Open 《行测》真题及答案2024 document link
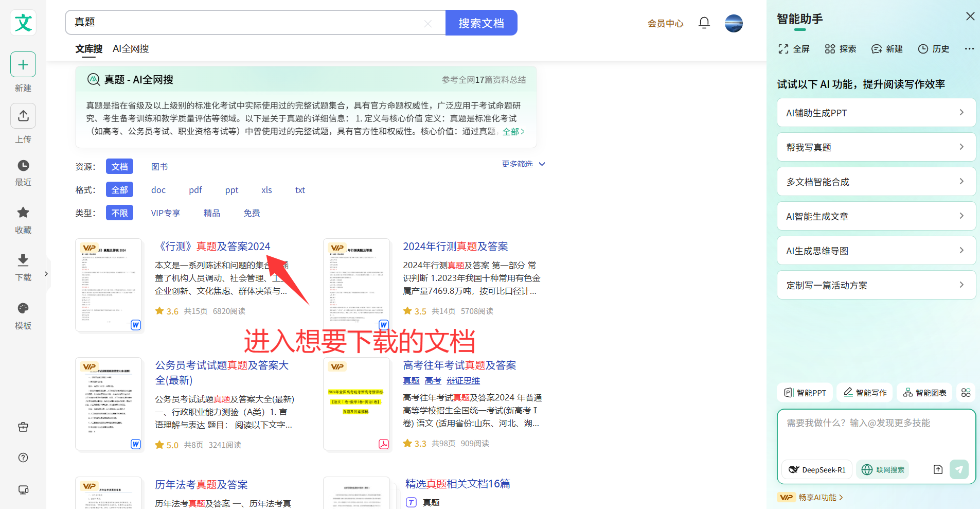The height and width of the screenshot is (509, 980). [213, 247]
